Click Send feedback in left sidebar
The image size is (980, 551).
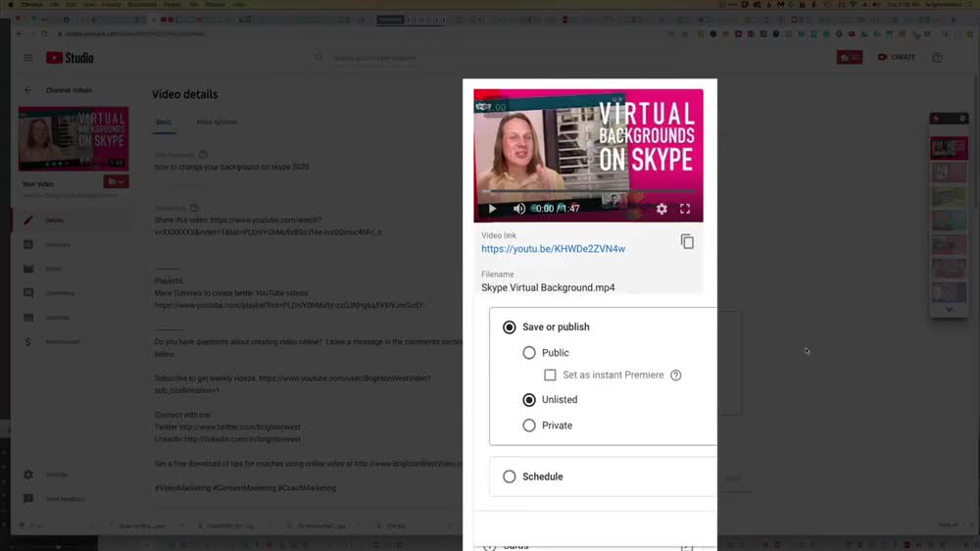tap(65, 499)
